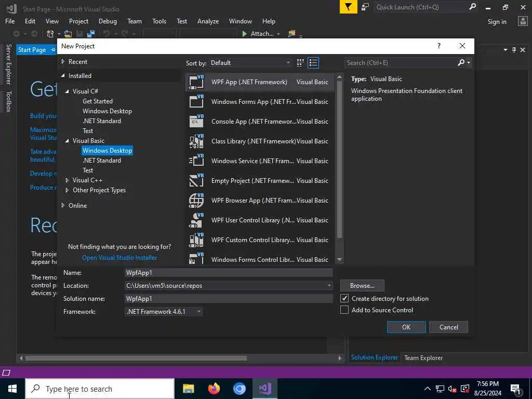Open the Debug menu
The height and width of the screenshot is (399, 532).
click(x=108, y=21)
